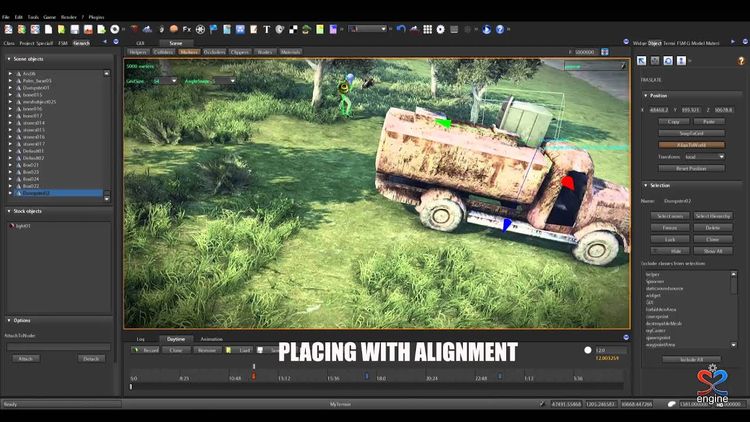Click the exclude classes list scrollbar
Viewport: 750px width, 422px height.
coord(734,309)
